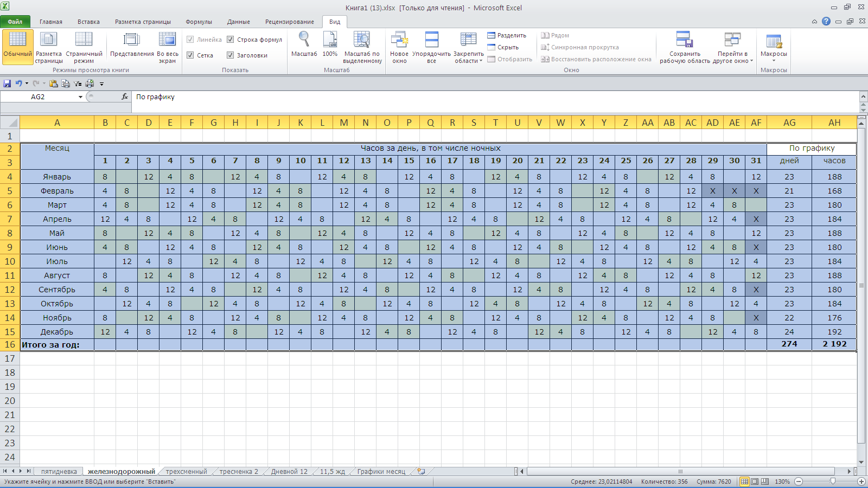
Task: Open the Name Box dropdown arrow
Action: (x=80, y=97)
